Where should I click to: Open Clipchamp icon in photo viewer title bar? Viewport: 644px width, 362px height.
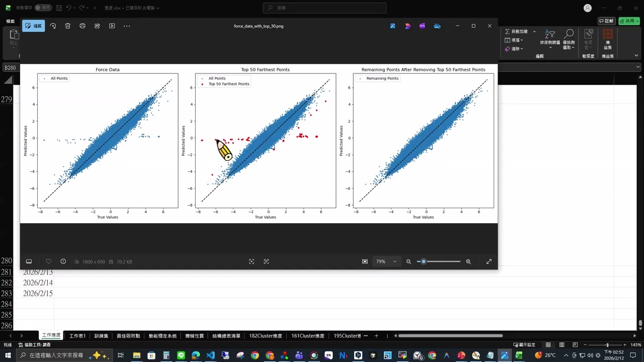tap(422, 26)
